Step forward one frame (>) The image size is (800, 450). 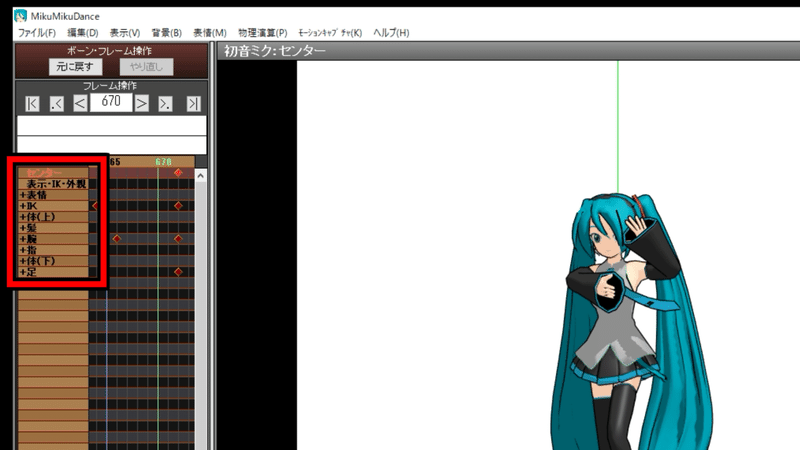[141, 104]
